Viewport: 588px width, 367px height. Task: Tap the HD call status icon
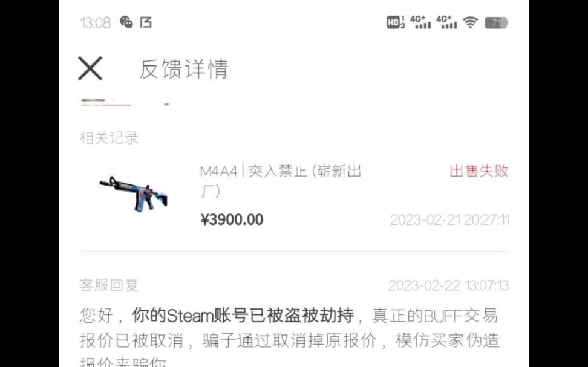396,22
